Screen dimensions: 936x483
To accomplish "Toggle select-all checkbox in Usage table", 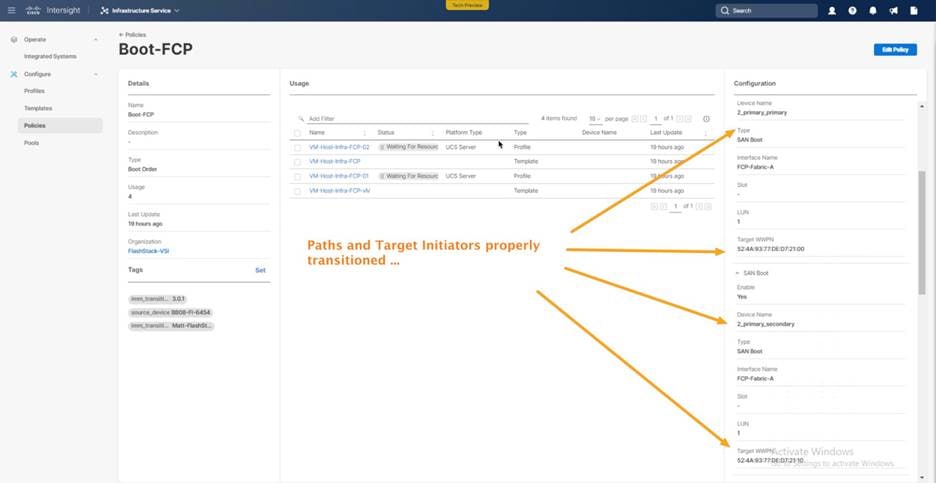I will (297, 133).
